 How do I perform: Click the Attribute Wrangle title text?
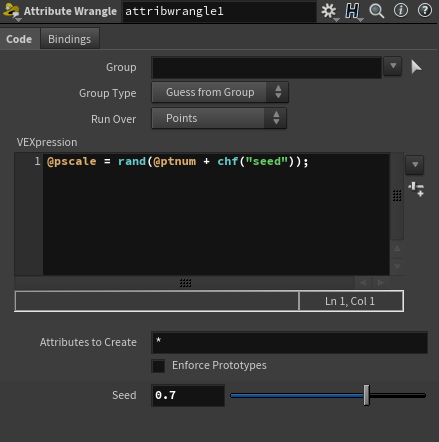(x=70, y=11)
